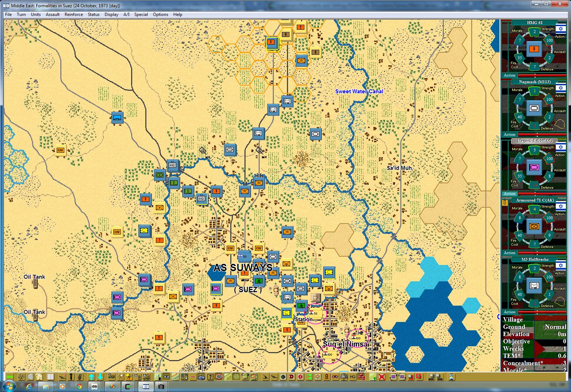Click the contour lines toolbar icon
The image size is (571, 392).
[228, 377]
